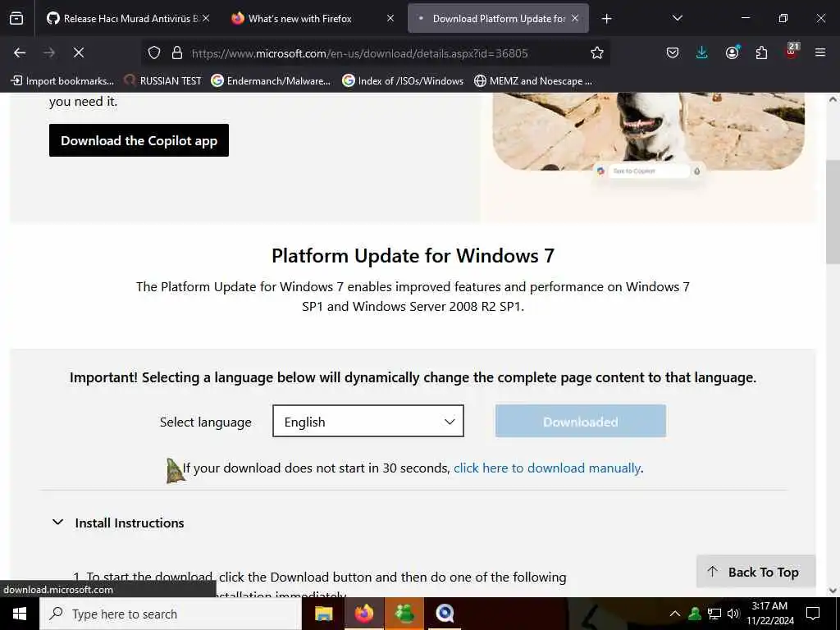Open the clock and date flyout
Viewport: 840px width, 630px height.
(x=769, y=614)
